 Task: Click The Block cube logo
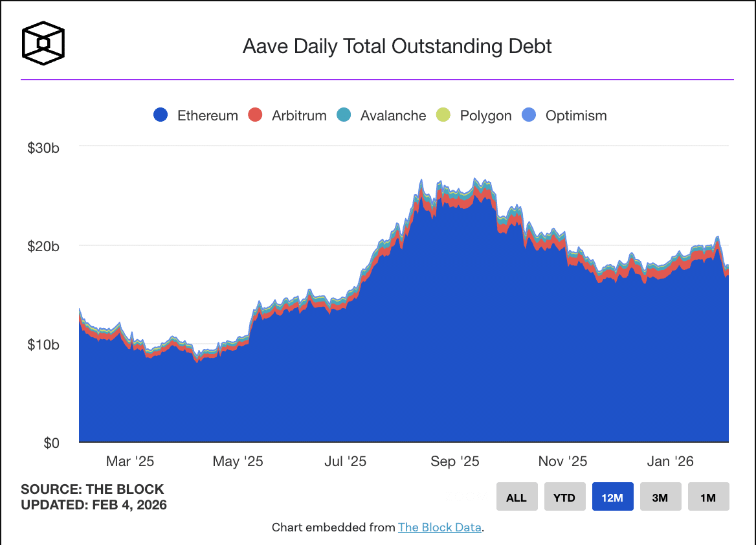tap(43, 44)
